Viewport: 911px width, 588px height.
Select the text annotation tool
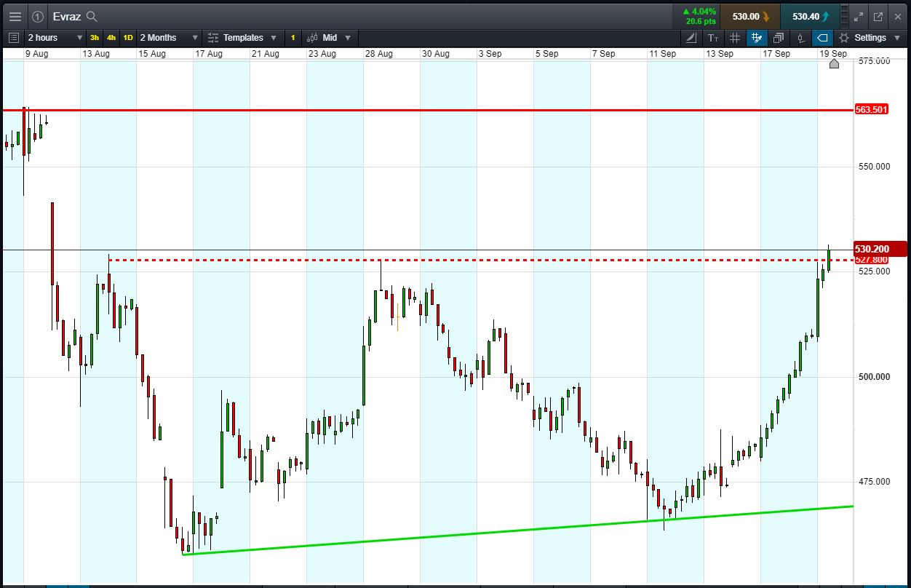(713, 38)
